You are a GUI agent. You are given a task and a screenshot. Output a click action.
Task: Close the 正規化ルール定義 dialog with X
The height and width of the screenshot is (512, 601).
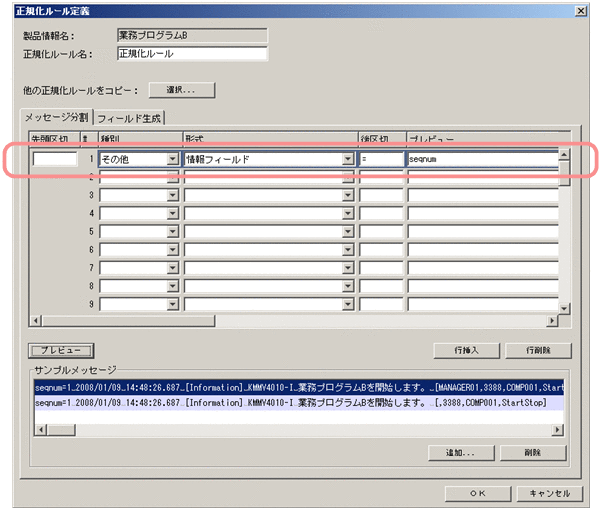[x=581, y=10]
